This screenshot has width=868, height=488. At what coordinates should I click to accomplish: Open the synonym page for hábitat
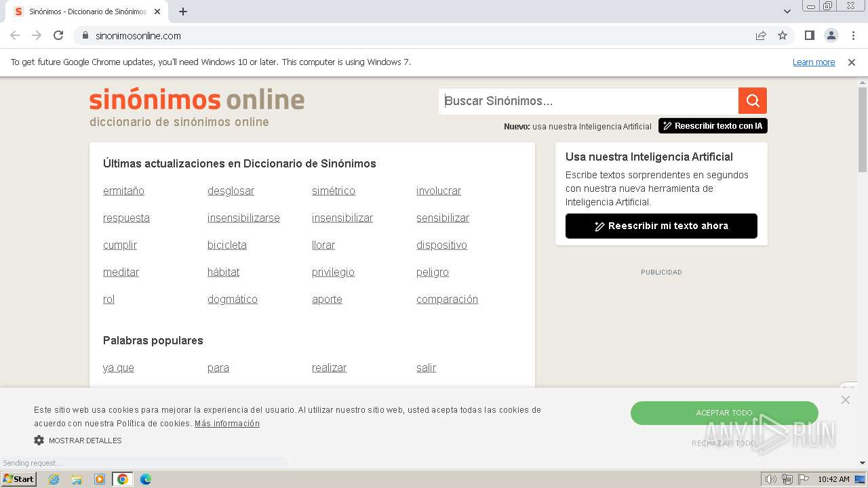click(x=223, y=272)
